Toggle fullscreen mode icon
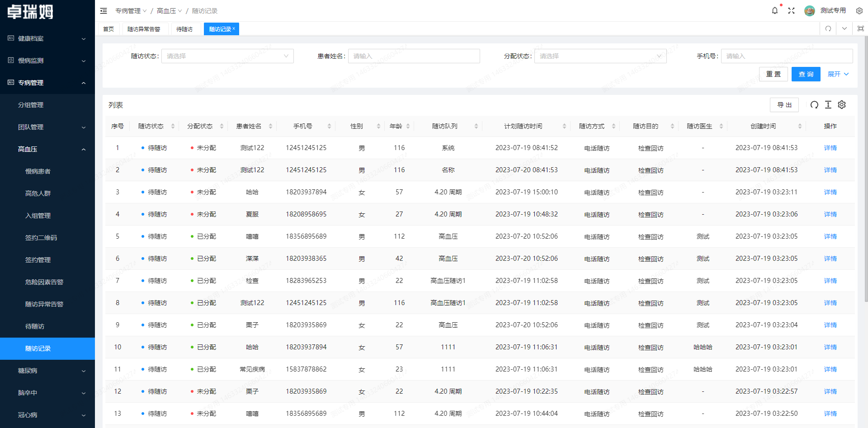868x428 pixels. 791,10
